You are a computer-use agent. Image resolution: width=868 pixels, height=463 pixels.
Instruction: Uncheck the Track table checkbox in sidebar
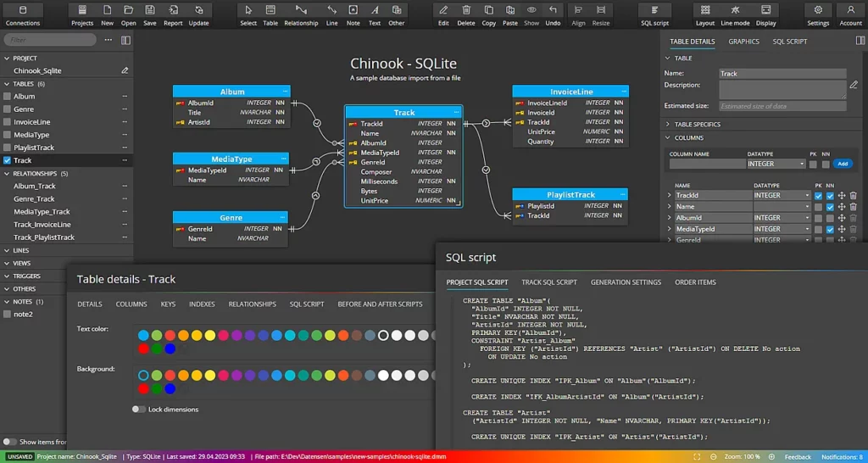pyautogui.click(x=7, y=160)
